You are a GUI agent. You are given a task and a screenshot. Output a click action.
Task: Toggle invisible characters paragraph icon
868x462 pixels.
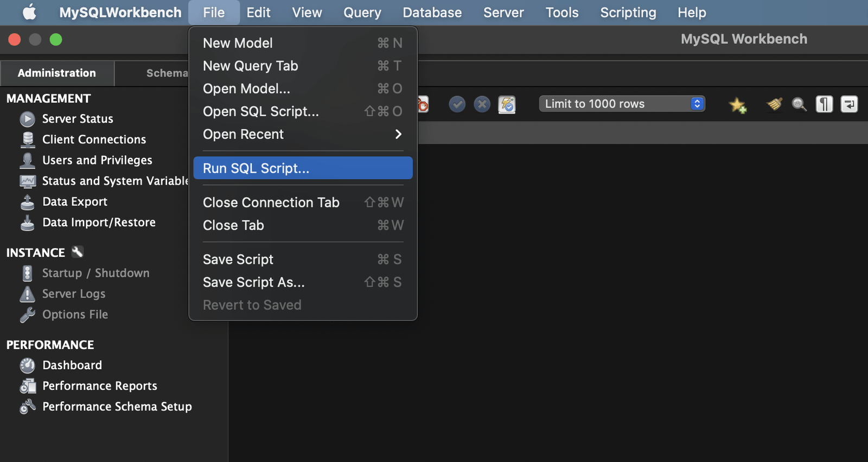pyautogui.click(x=824, y=104)
